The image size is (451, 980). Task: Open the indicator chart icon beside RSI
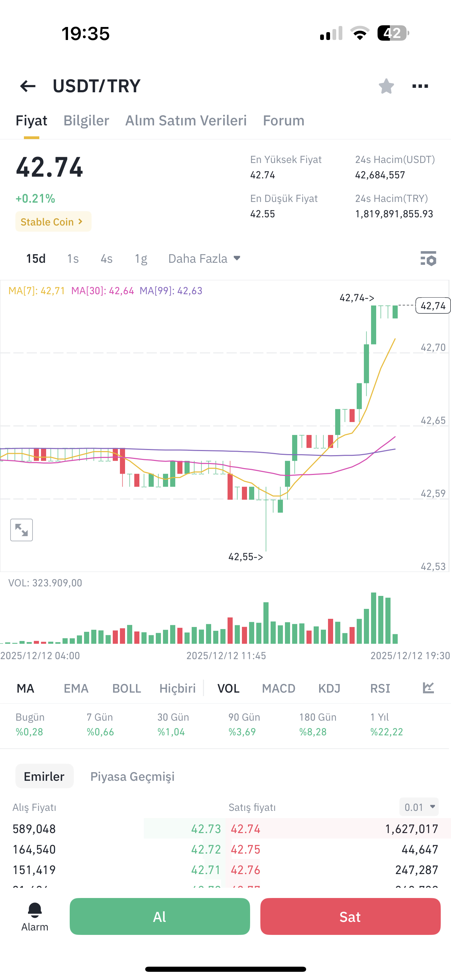coord(428,688)
